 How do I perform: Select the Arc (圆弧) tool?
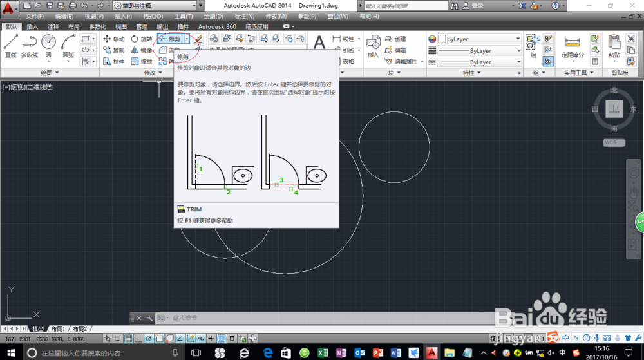(x=68, y=46)
